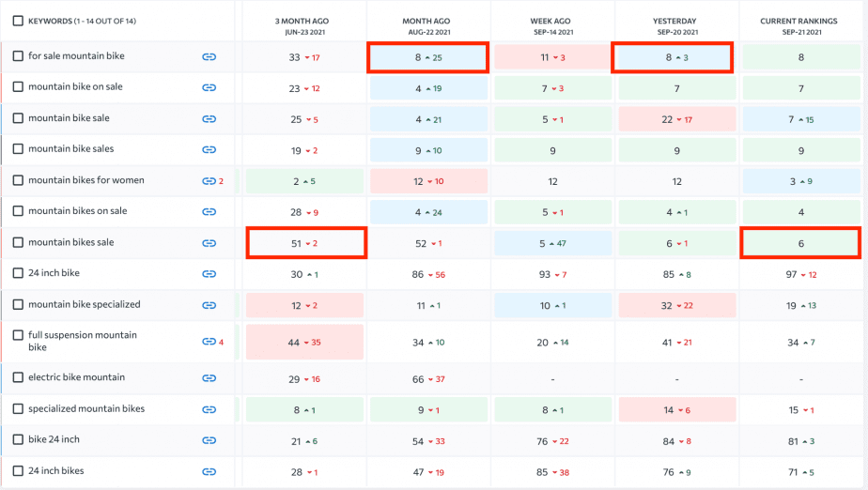868x490 pixels.
Task: Tick the 'mountain bikes on sale' checkbox
Action: coord(18,211)
